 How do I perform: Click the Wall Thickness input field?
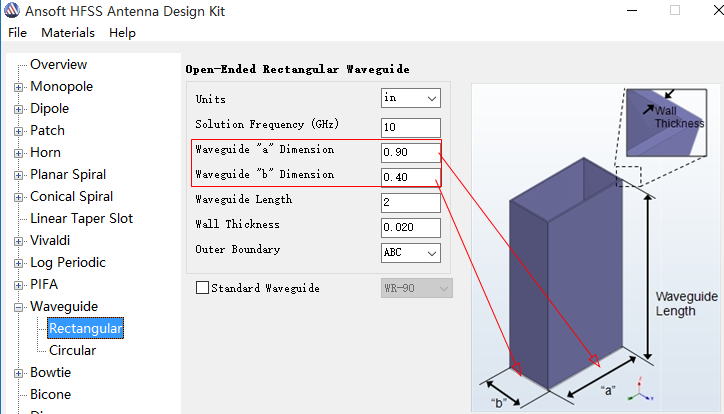tap(410, 228)
